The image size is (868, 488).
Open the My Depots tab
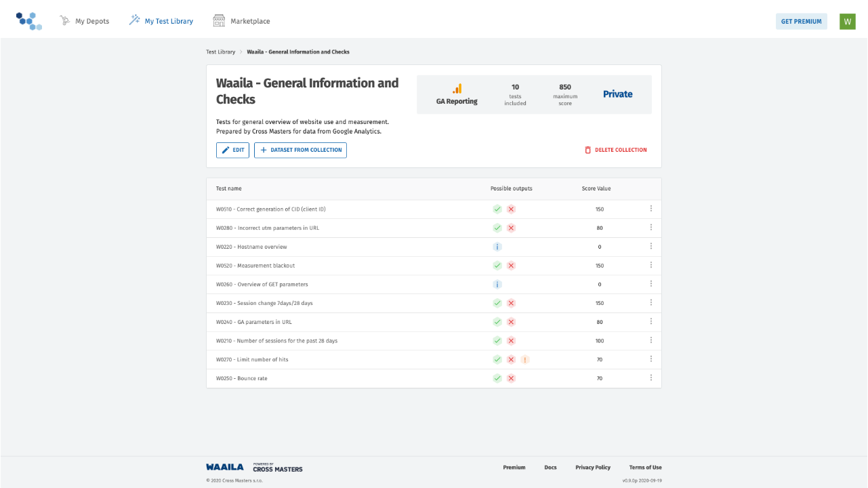(x=85, y=21)
